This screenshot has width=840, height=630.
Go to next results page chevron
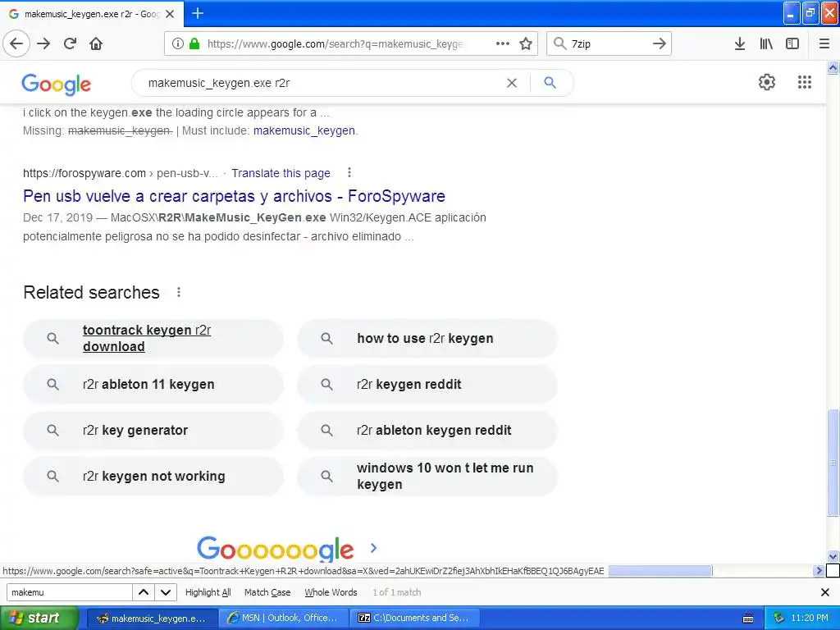(373, 548)
